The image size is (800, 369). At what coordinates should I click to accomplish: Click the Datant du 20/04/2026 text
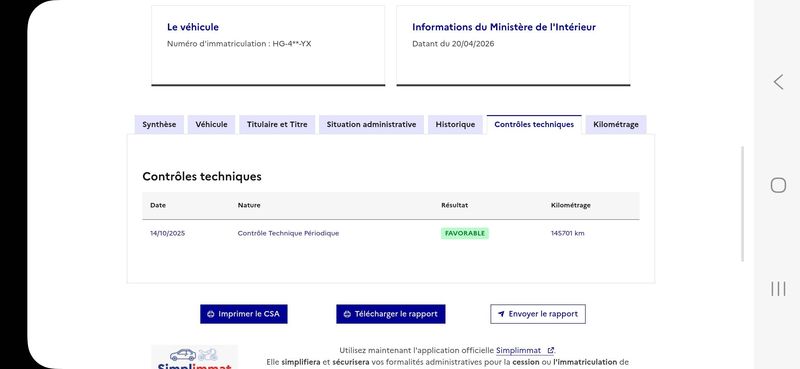[453, 44]
